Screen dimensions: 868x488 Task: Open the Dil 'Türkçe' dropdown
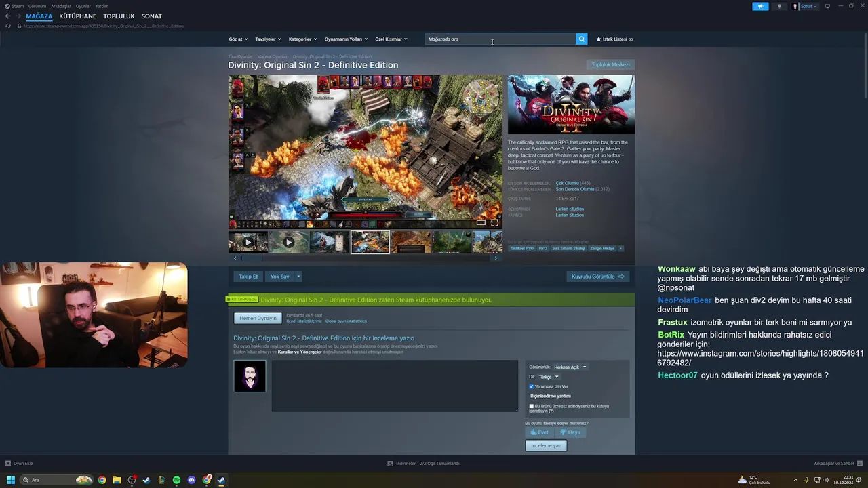(548, 377)
